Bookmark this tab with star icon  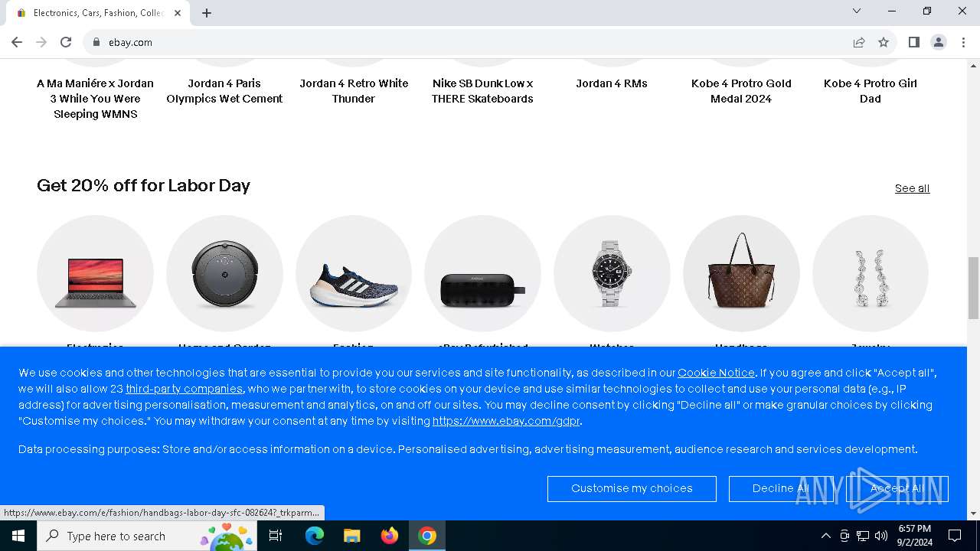coord(884,42)
